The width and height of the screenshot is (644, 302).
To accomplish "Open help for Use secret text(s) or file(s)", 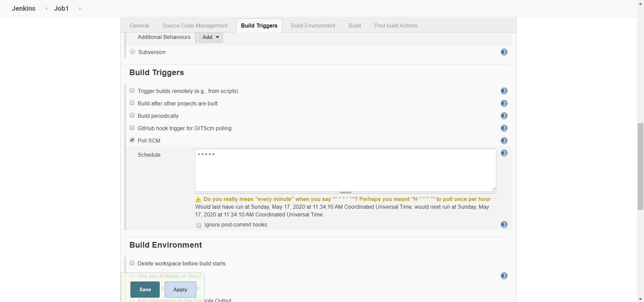I will 504,276.
